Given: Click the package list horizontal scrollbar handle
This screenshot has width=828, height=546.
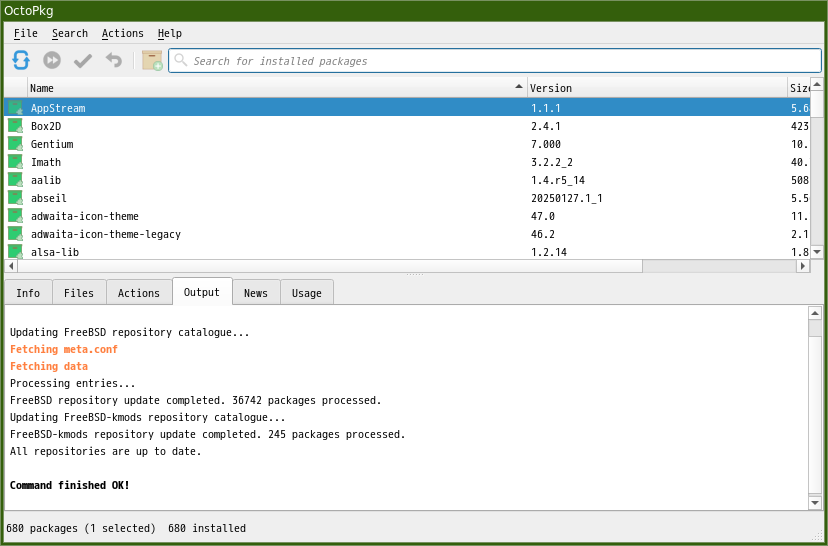Looking at the screenshot, I should (330, 266).
